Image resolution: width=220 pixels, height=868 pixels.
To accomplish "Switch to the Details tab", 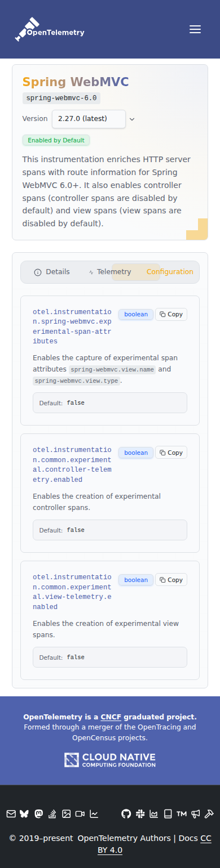I will [52, 272].
